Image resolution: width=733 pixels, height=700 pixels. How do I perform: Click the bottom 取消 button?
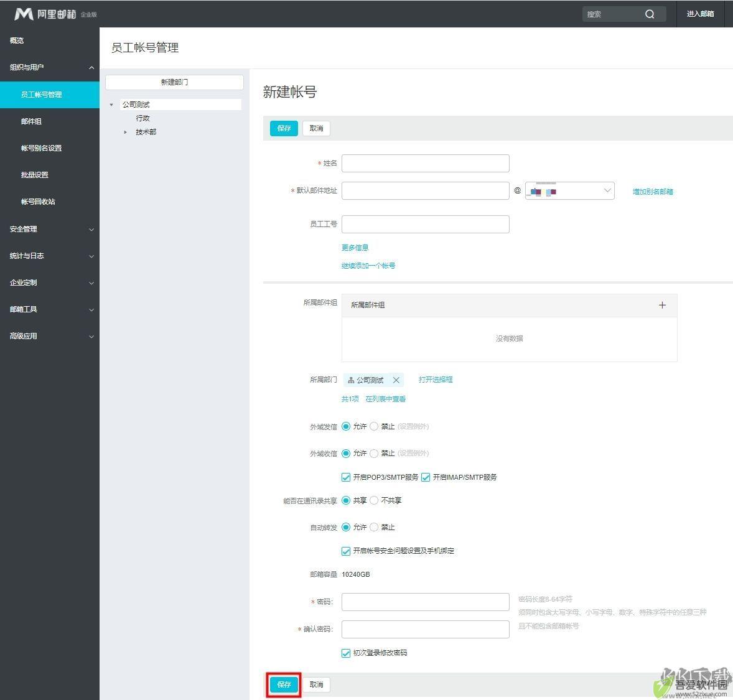[317, 684]
